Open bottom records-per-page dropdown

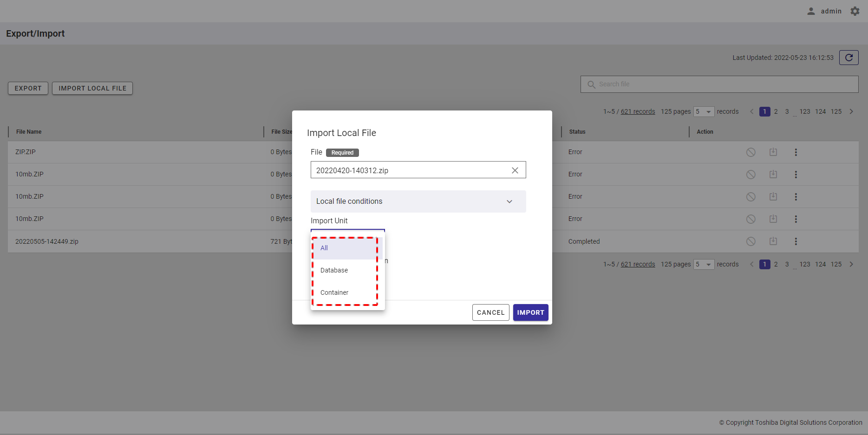[704, 265]
